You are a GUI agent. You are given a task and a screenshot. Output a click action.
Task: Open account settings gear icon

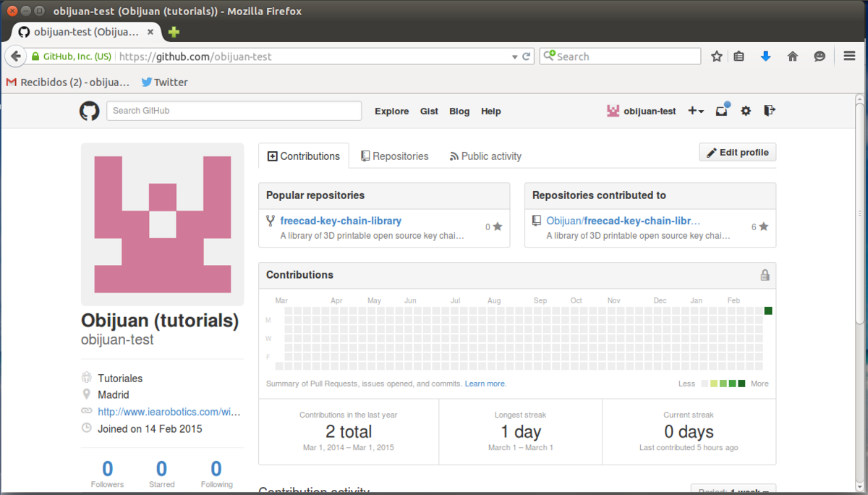[746, 111]
